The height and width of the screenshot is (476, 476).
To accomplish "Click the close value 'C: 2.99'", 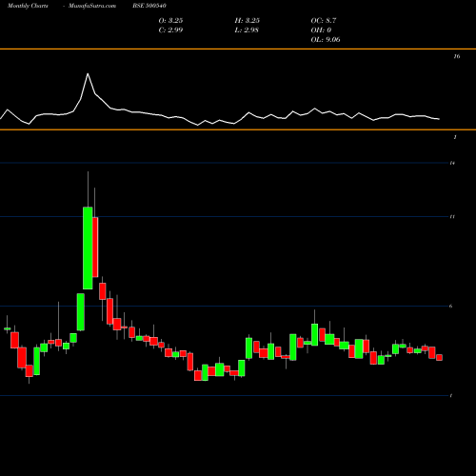I will (x=170, y=30).
